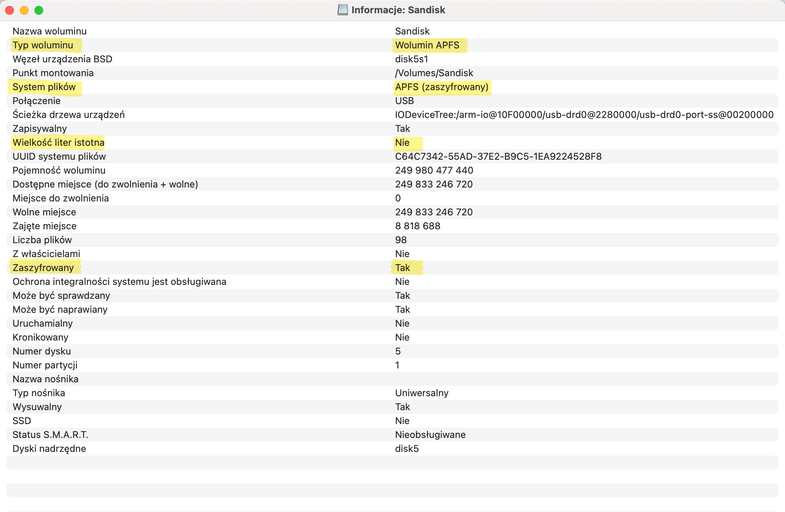This screenshot has width=785, height=512.
Task: Click the 'Numer partycji' label
Action: pos(45,365)
